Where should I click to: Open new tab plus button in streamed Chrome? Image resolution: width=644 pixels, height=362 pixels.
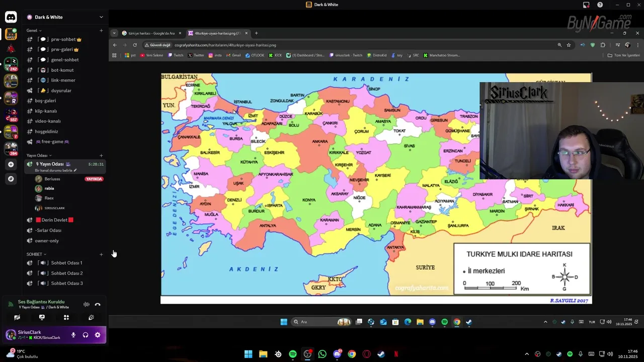[256, 33]
